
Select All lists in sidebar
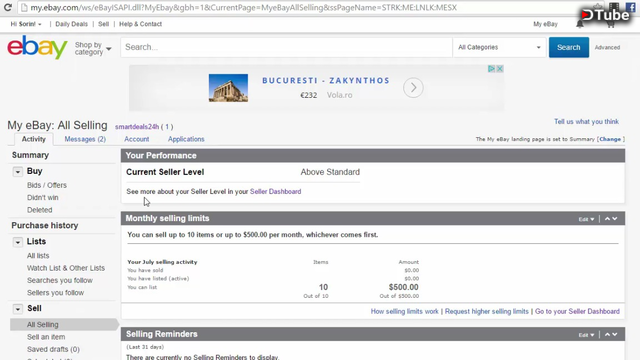(x=38, y=256)
